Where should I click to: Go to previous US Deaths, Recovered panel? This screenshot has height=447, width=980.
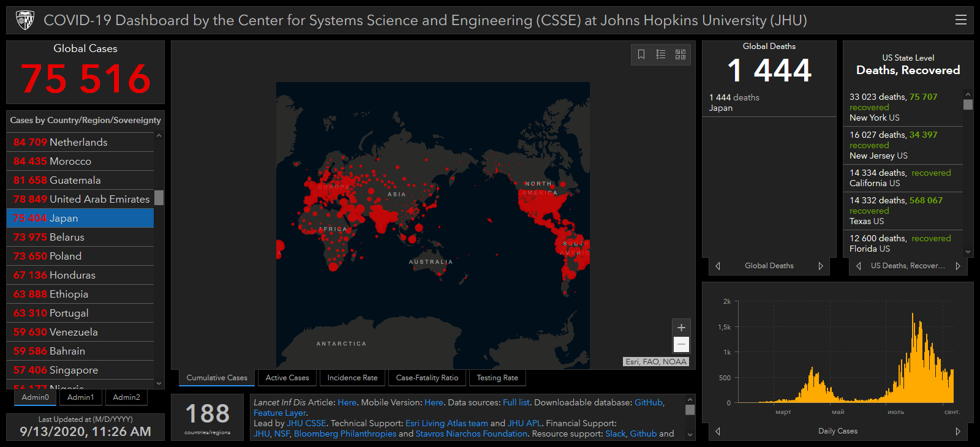(x=859, y=266)
